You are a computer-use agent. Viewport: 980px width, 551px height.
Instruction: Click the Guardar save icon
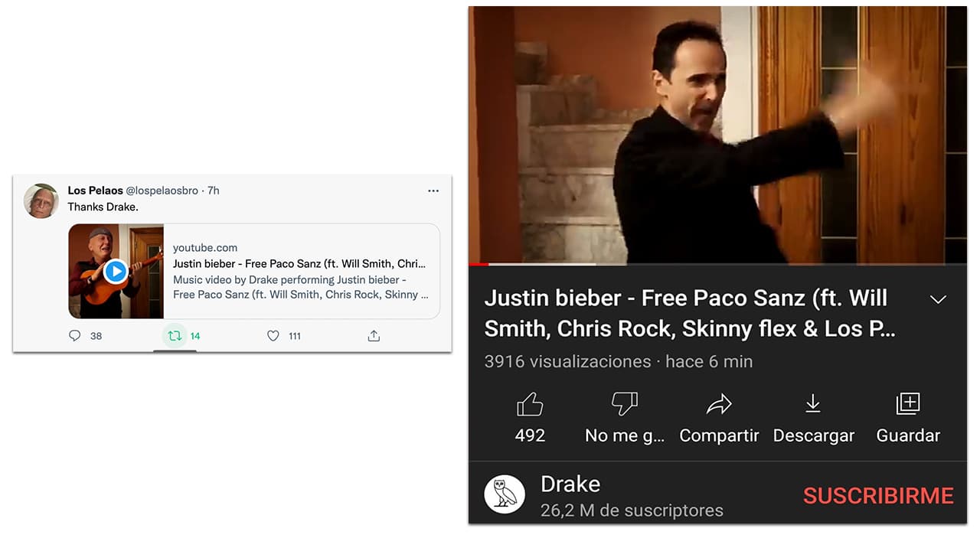tap(907, 403)
